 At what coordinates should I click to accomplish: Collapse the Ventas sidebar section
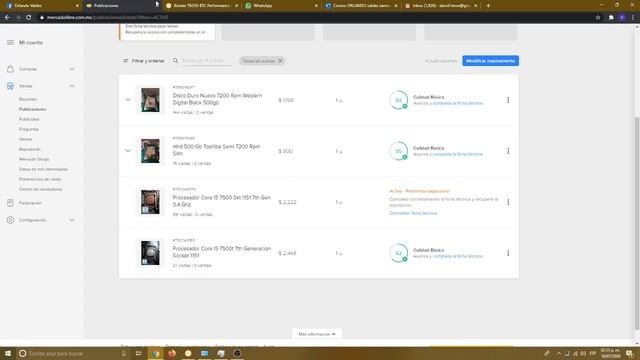(x=72, y=86)
